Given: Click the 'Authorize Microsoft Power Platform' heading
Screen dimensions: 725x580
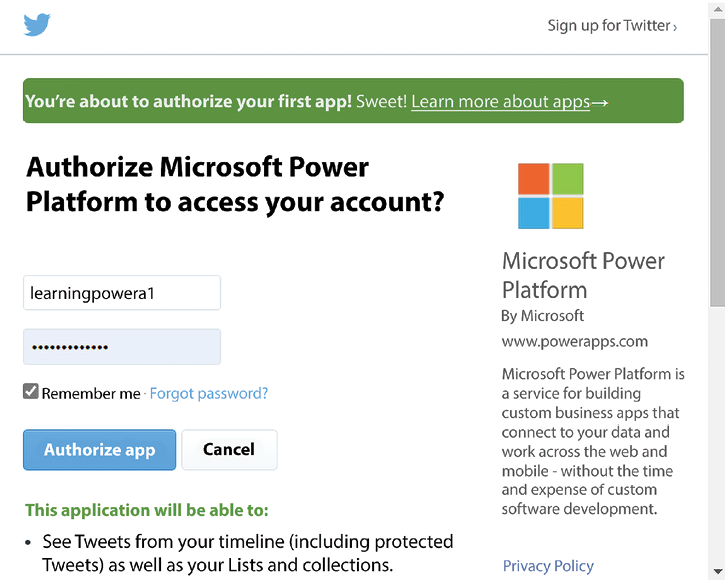Looking at the screenshot, I should click(235, 185).
